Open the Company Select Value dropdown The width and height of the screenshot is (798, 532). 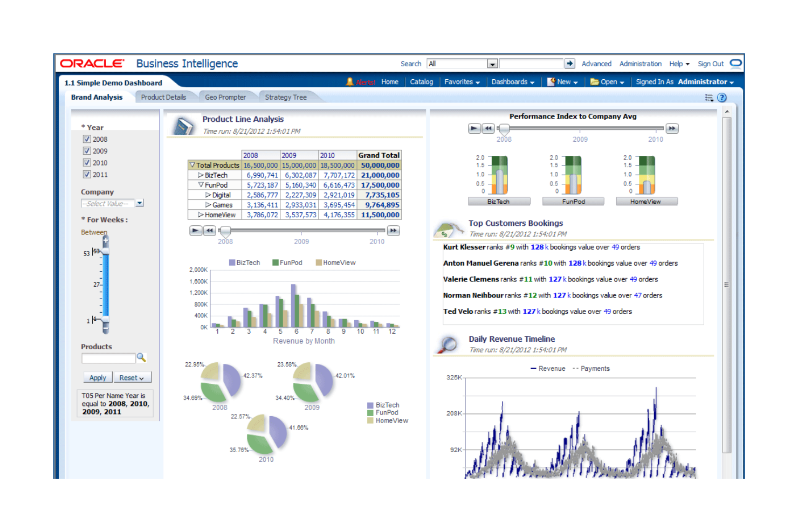tap(140, 203)
